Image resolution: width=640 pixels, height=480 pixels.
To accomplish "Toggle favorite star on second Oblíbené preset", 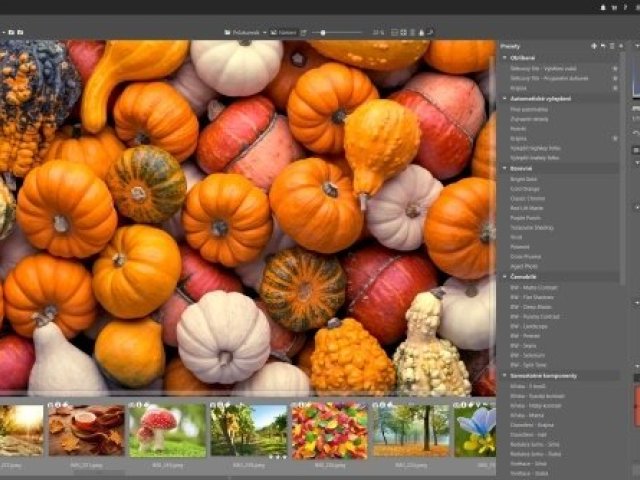I will (615, 78).
